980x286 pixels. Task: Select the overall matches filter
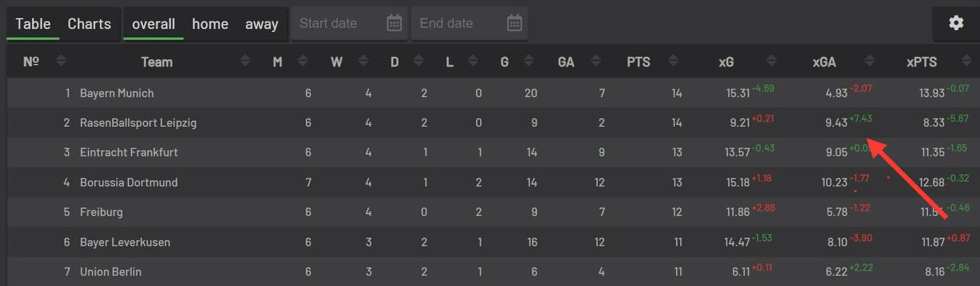click(153, 24)
